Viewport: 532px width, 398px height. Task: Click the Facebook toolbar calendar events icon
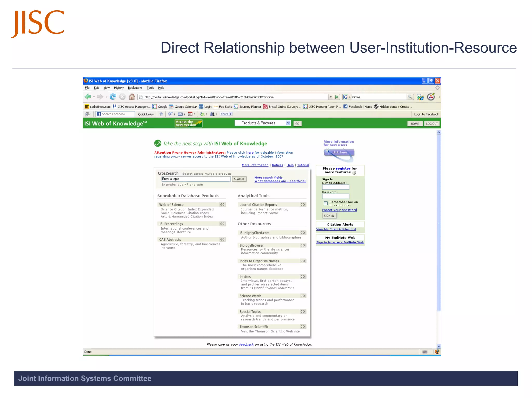tap(190, 114)
